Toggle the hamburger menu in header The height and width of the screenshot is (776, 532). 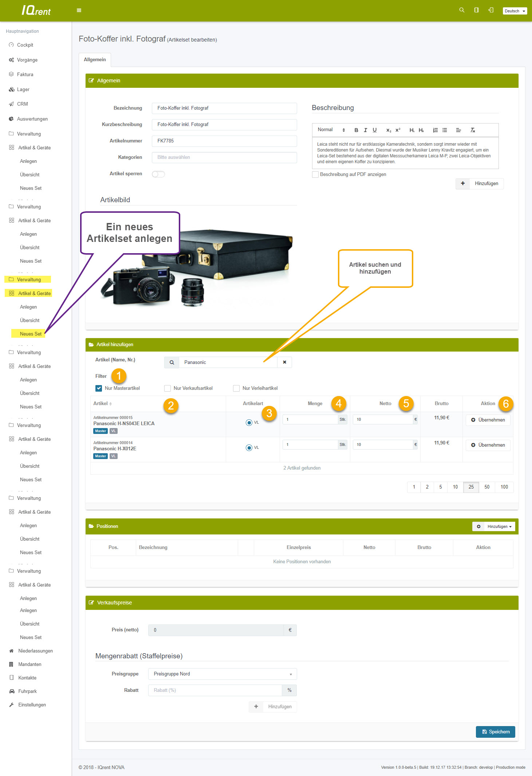(x=79, y=11)
